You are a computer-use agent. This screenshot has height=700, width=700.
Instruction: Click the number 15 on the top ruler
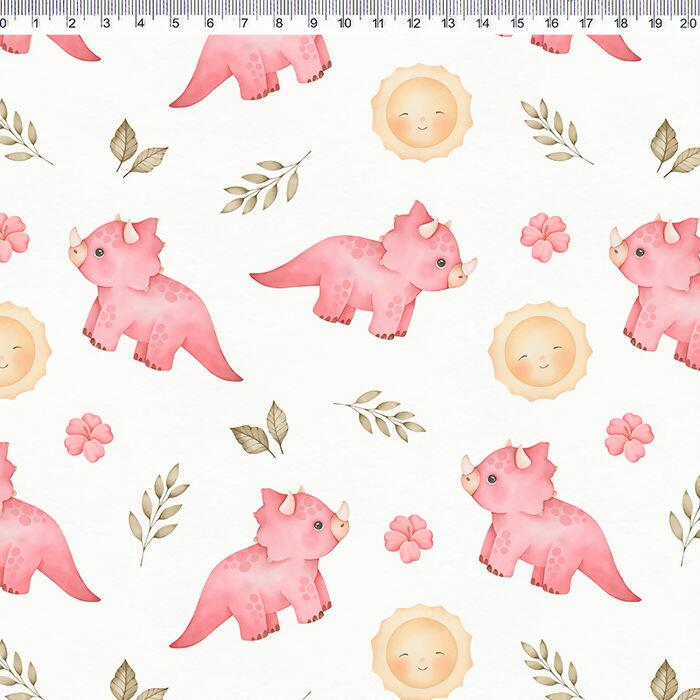[x=517, y=20]
